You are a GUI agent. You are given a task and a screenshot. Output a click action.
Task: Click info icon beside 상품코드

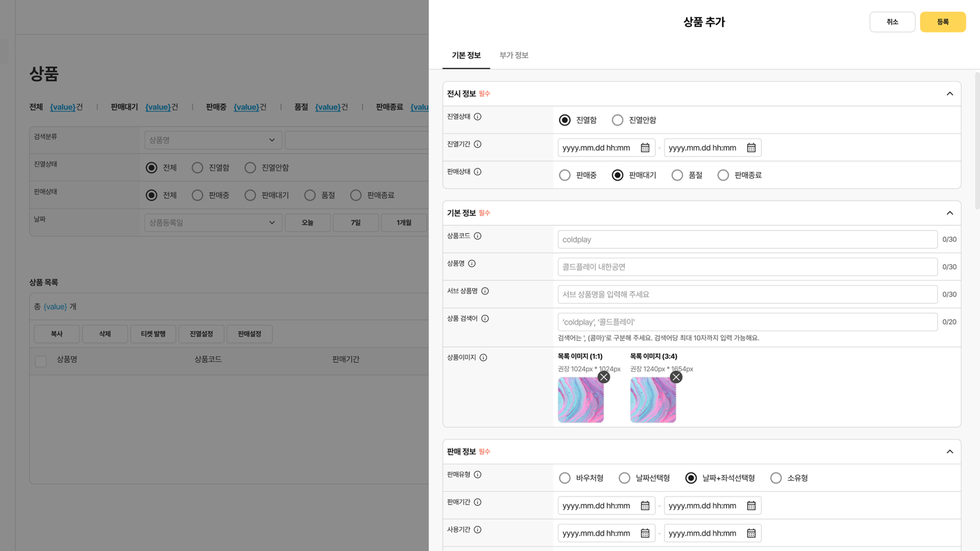478,236
